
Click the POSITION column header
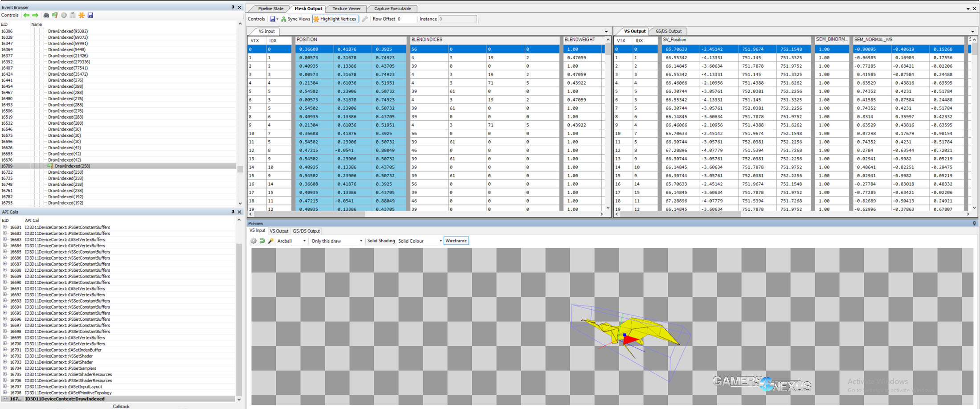click(x=350, y=40)
